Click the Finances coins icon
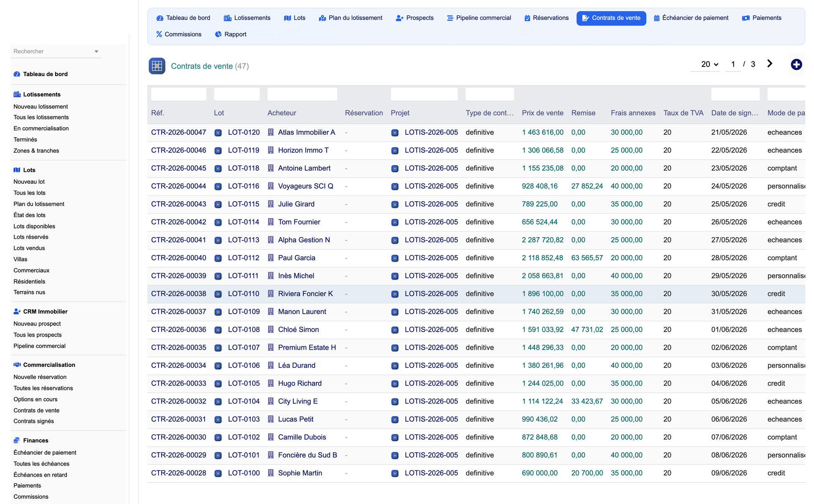 tap(17, 440)
